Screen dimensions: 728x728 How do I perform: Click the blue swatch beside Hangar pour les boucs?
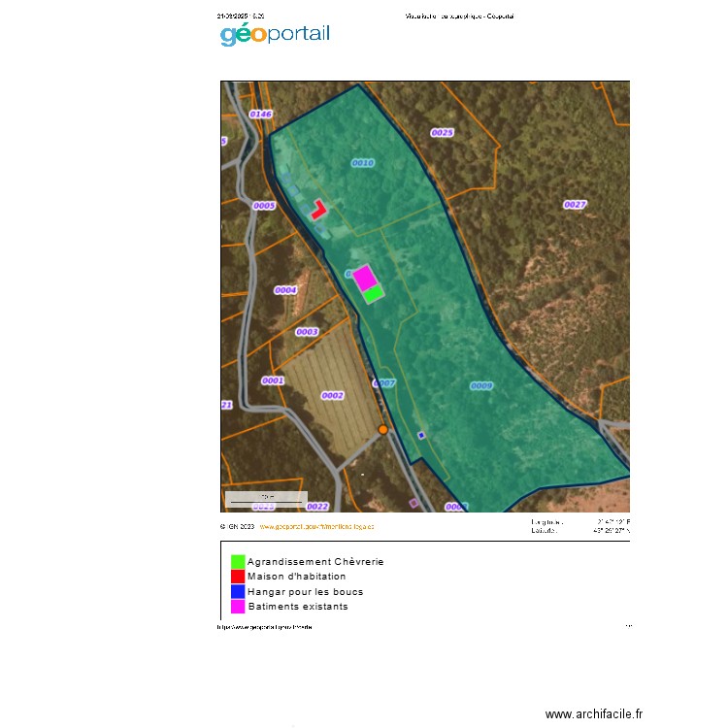(x=238, y=591)
